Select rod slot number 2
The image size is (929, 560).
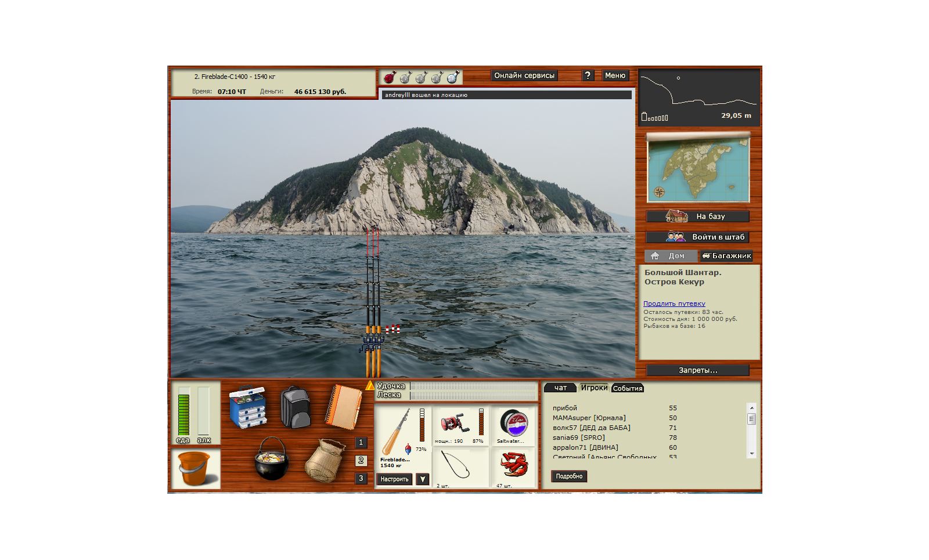[361, 461]
